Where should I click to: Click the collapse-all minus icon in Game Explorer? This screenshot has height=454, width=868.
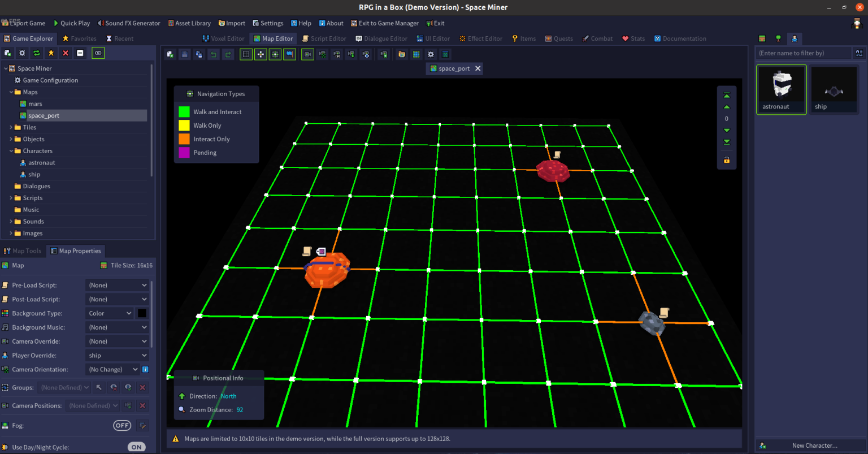click(80, 53)
